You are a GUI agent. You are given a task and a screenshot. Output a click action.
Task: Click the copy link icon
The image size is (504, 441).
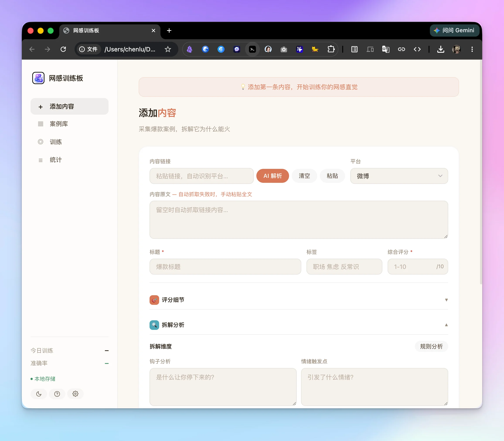[401, 49]
